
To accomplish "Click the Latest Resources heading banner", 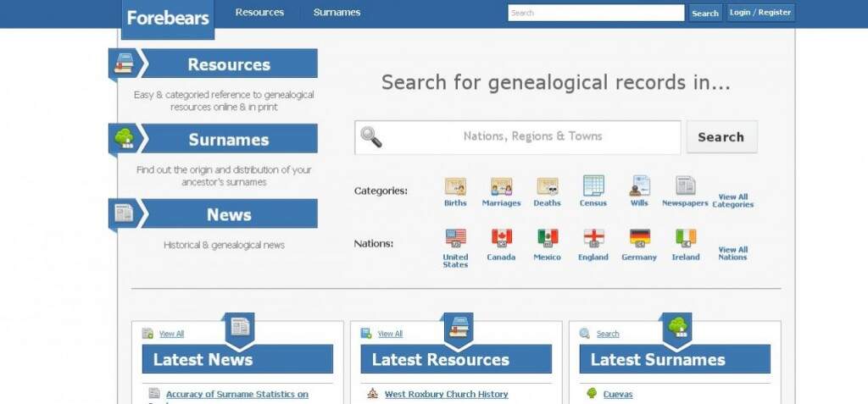I will (456, 359).
